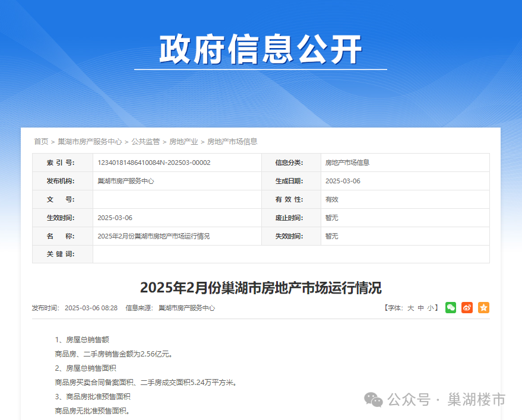
Task: Click sentence with 2.56亿元 sales amount
Action: coord(115,354)
